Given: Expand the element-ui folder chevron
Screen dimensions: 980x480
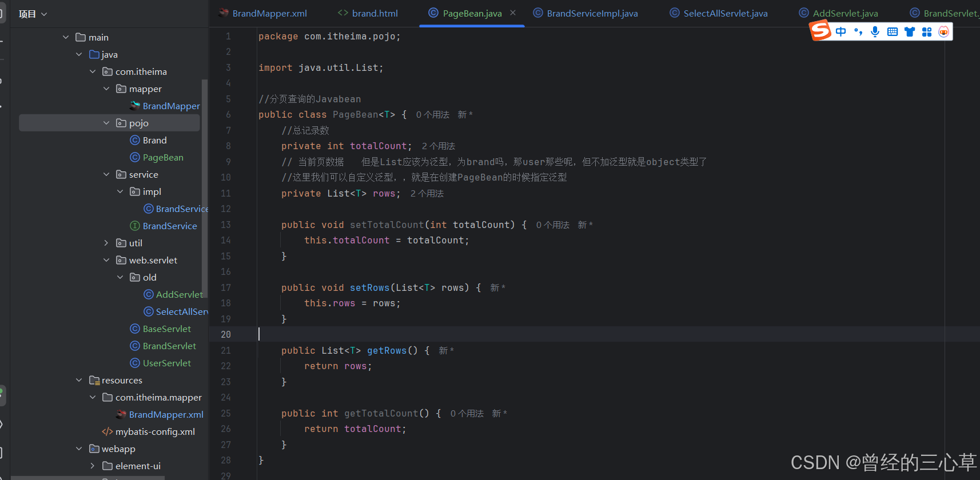Looking at the screenshot, I should coord(93,466).
